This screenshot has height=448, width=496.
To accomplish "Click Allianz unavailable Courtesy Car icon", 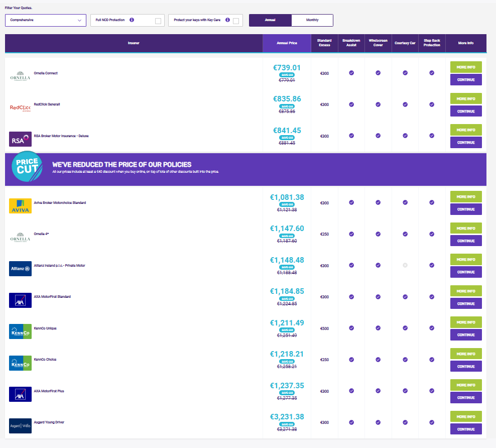I will (405, 266).
